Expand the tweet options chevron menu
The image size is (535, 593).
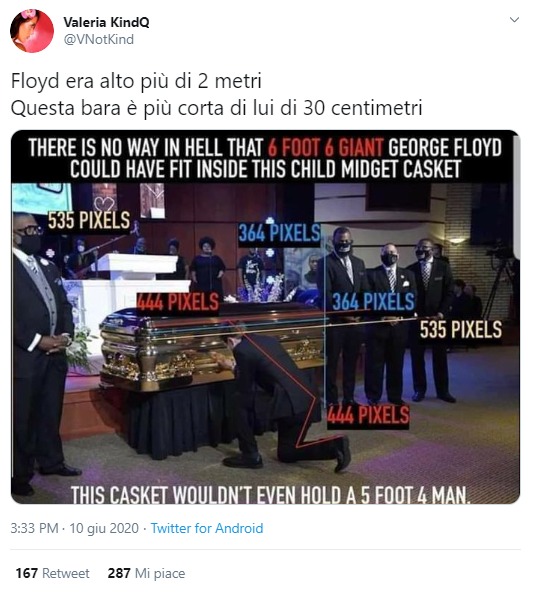coord(514,20)
